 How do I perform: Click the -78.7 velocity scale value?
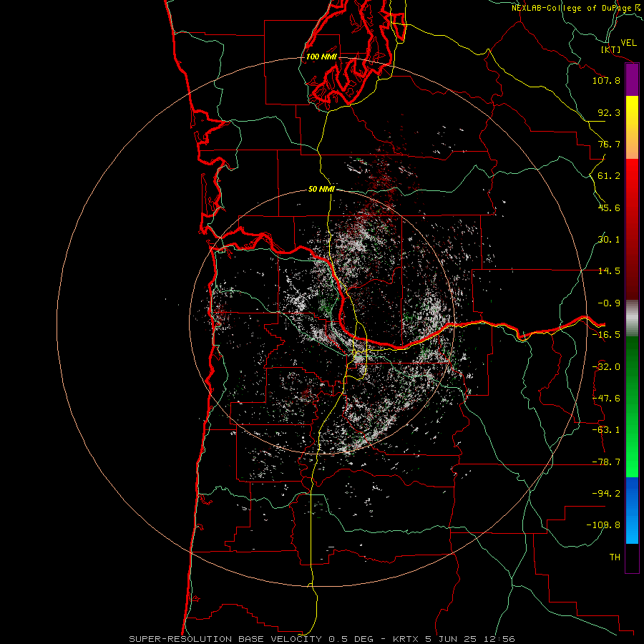pos(606,462)
